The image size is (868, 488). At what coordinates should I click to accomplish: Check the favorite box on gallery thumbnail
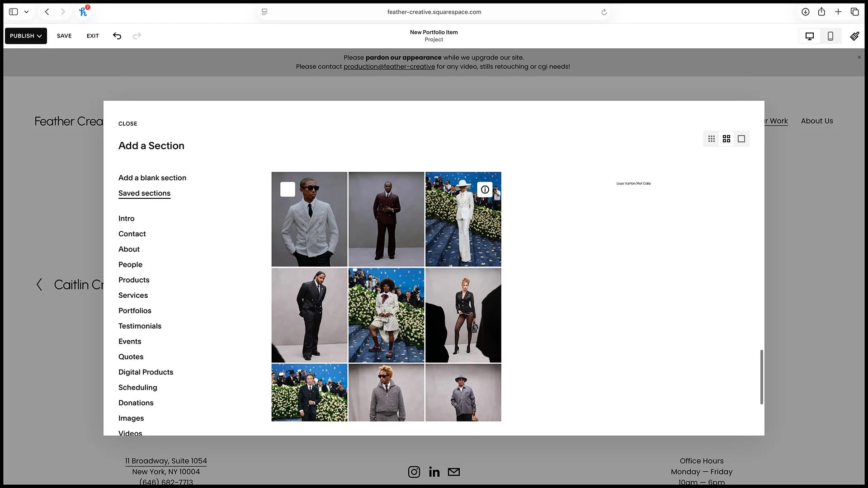[288, 189]
